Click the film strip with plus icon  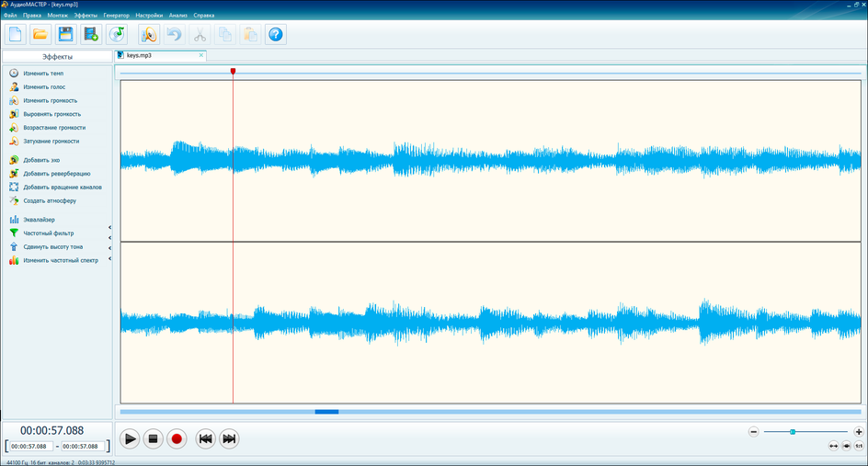click(91, 35)
